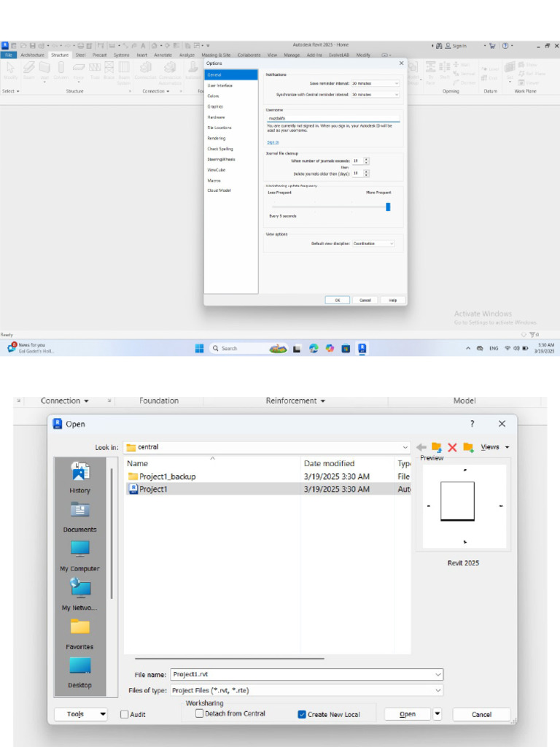This screenshot has height=747, width=560.
Task: Click the arrow beside the Open button
Action: tap(437, 714)
